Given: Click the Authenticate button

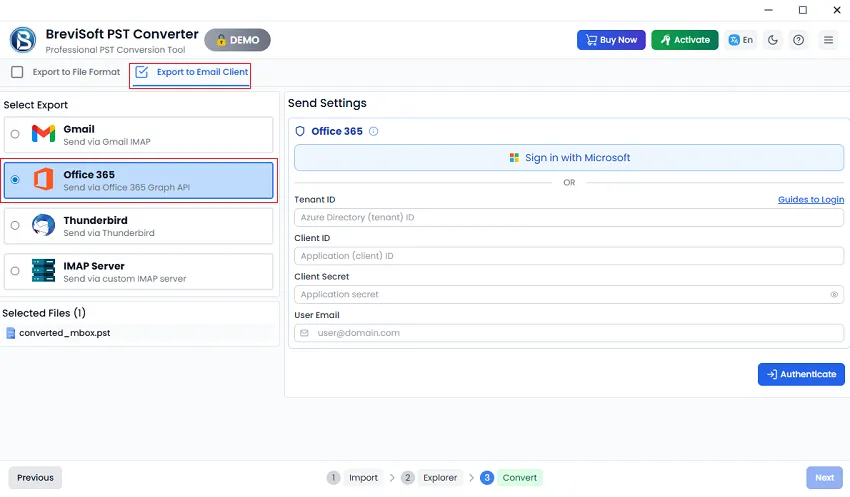Looking at the screenshot, I should [801, 375].
